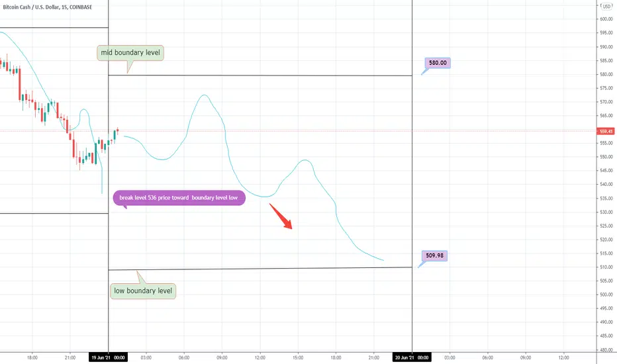
Task: Click the current price tag 559.41
Action: click(606, 132)
